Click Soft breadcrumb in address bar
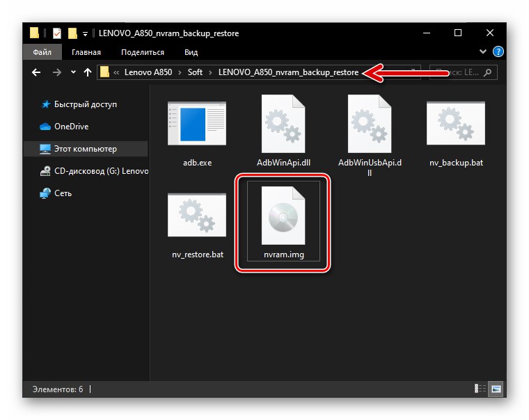This screenshot has width=529, height=420. pos(195,72)
